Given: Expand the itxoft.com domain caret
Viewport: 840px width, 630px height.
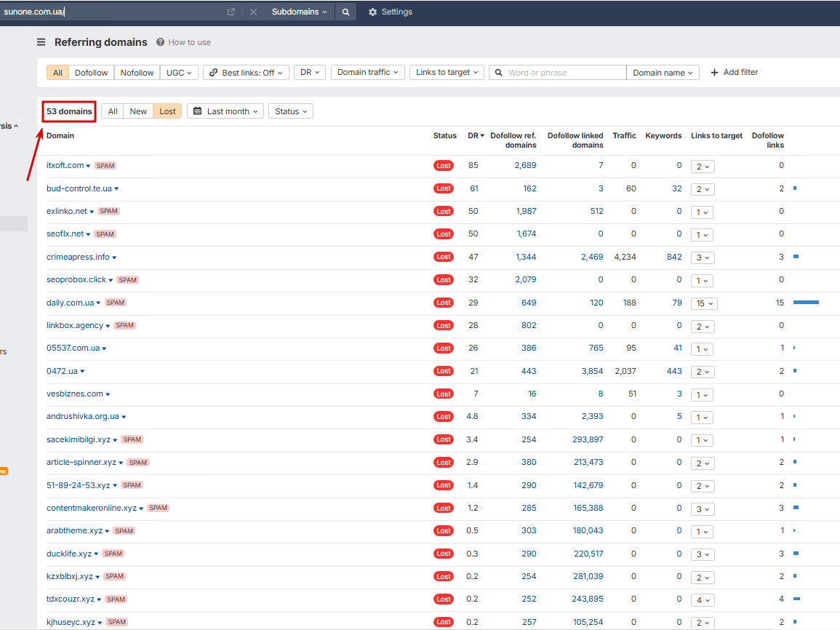Looking at the screenshot, I should tap(89, 166).
